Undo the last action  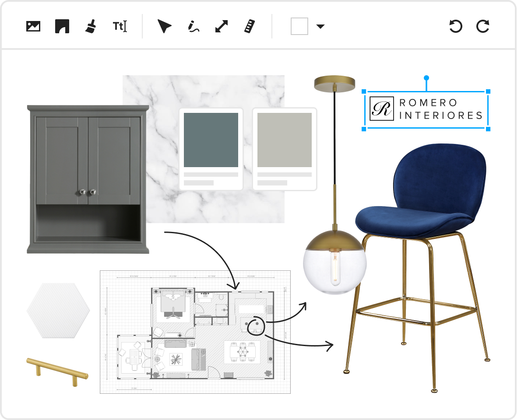[456, 26]
